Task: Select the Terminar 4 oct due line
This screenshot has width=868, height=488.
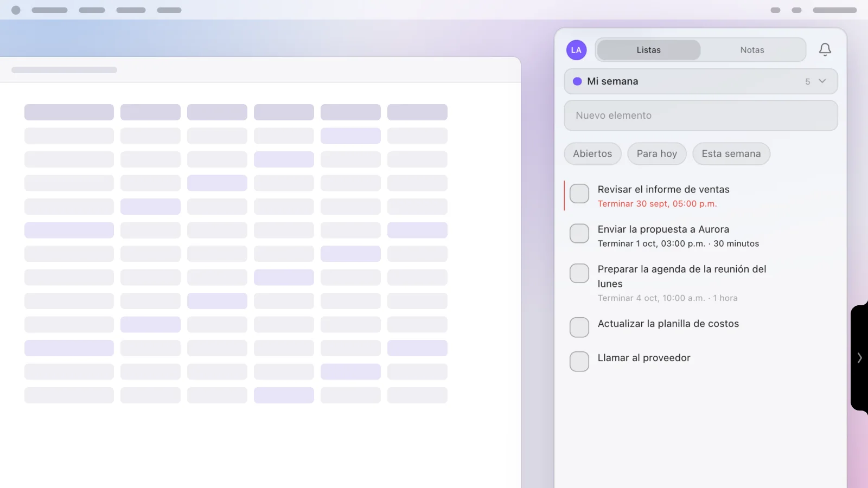Action: coord(668,298)
